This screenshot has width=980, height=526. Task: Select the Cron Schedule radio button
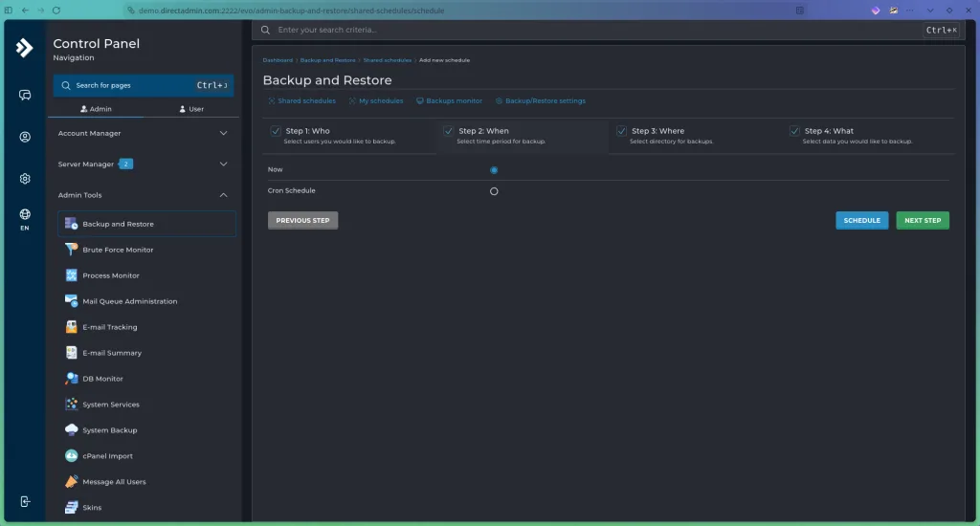point(494,191)
